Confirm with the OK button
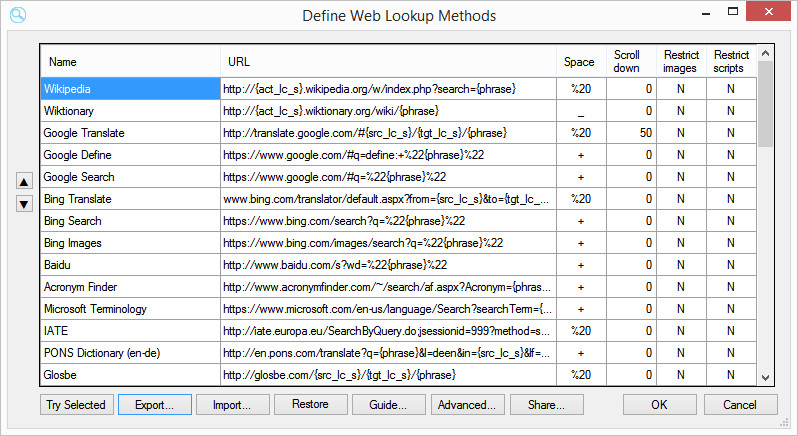This screenshot has width=798, height=436. click(660, 405)
